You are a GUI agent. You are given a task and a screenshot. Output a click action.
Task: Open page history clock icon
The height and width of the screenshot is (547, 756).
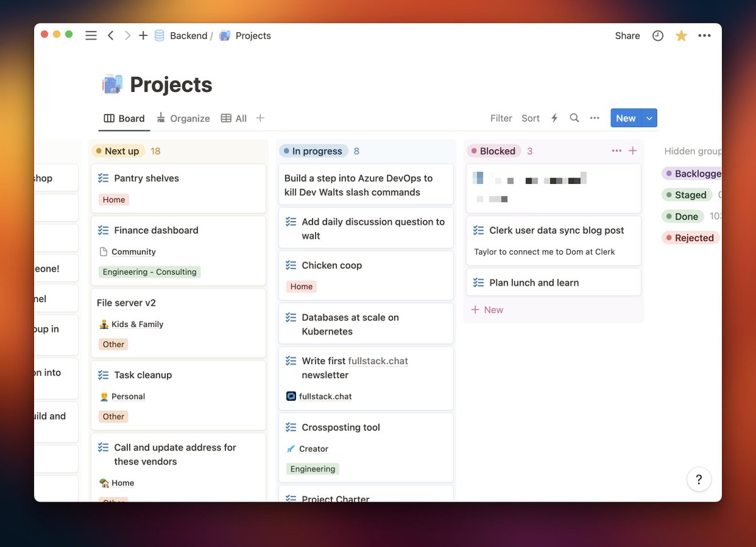(x=658, y=36)
